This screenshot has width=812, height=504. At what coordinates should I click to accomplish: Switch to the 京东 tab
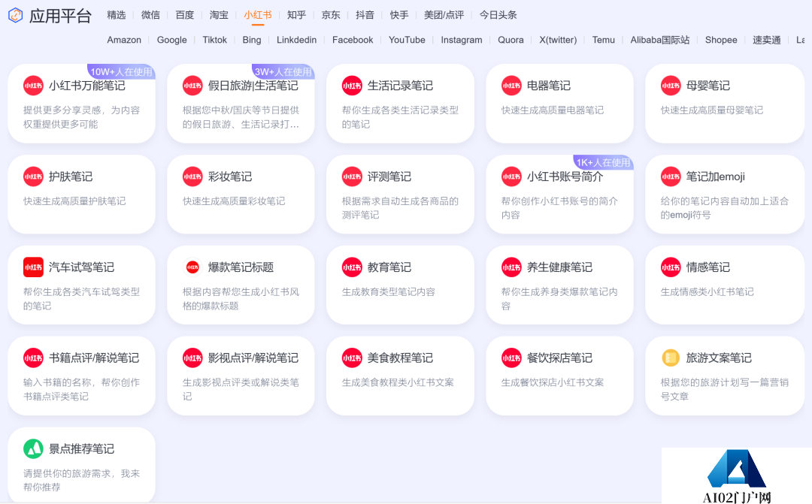(331, 15)
